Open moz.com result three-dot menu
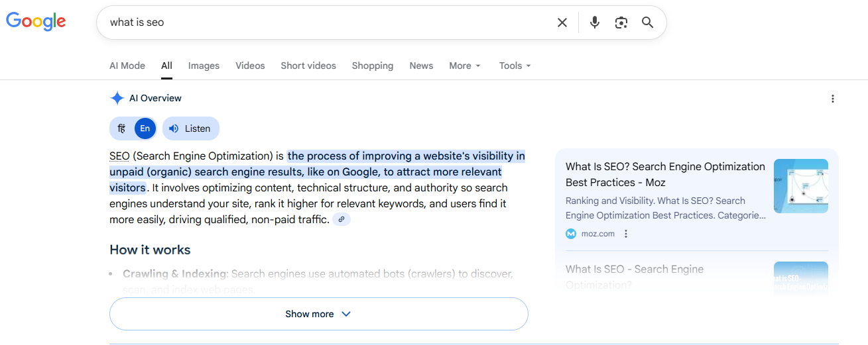 [626, 234]
